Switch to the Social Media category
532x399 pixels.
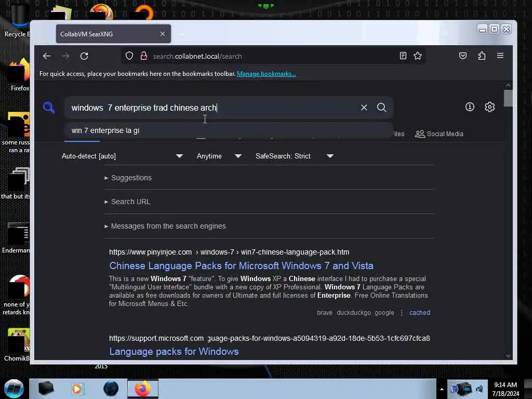point(439,134)
